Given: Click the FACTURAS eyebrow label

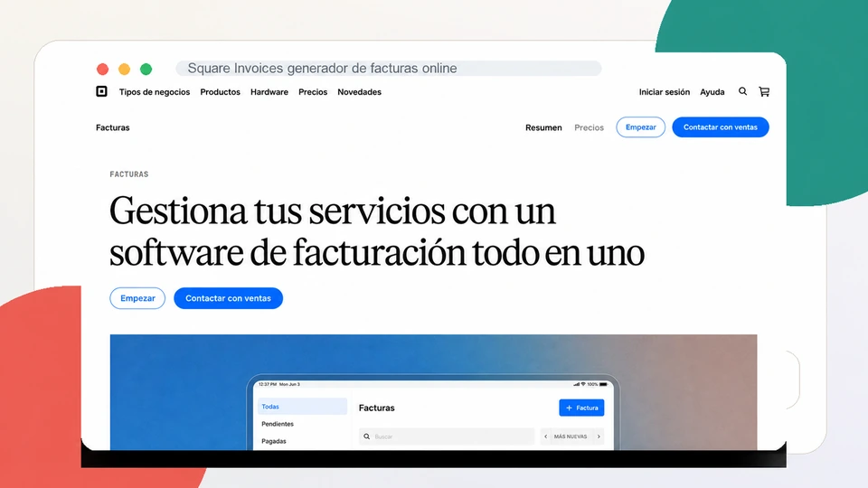Looking at the screenshot, I should 129,174.
